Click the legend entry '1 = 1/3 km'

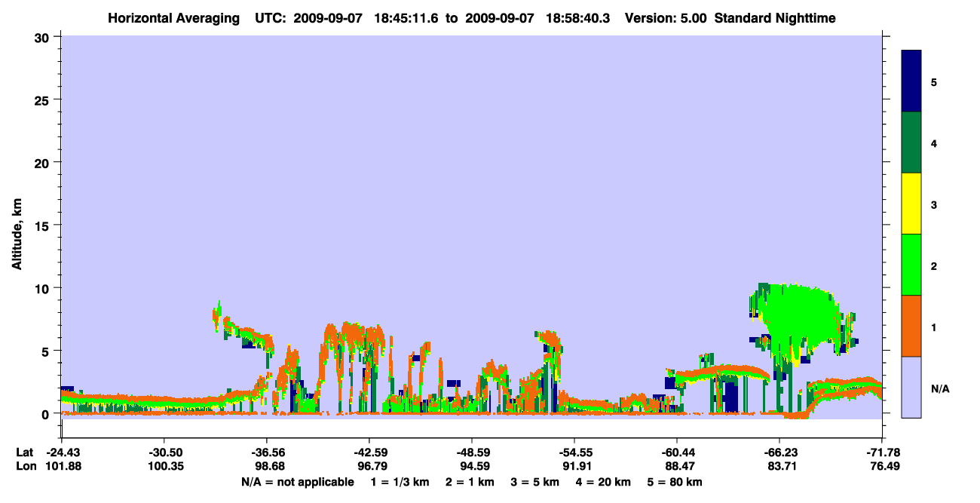point(399,482)
